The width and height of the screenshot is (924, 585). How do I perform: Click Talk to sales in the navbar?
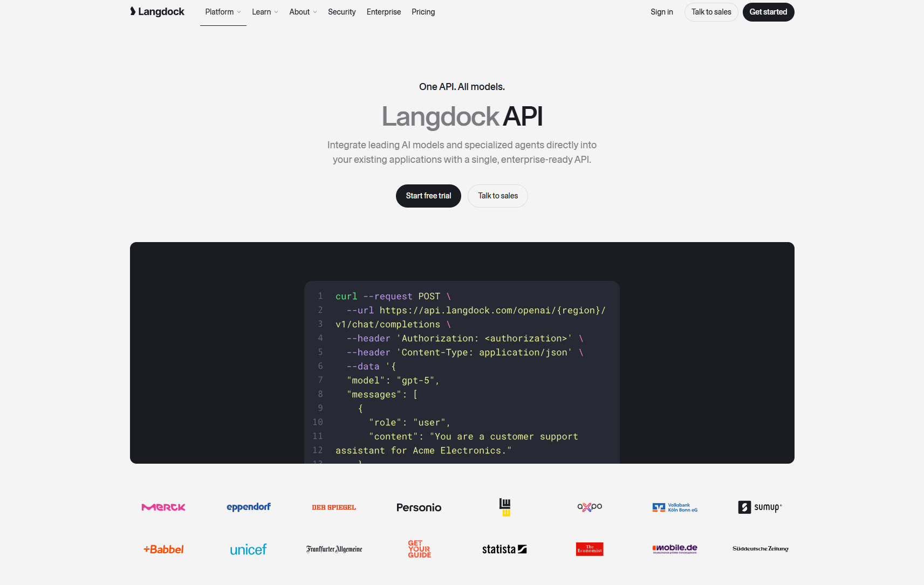711,12
